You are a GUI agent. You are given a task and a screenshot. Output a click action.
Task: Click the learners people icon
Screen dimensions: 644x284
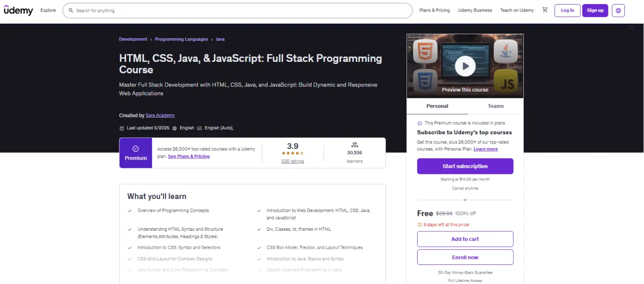355,145
